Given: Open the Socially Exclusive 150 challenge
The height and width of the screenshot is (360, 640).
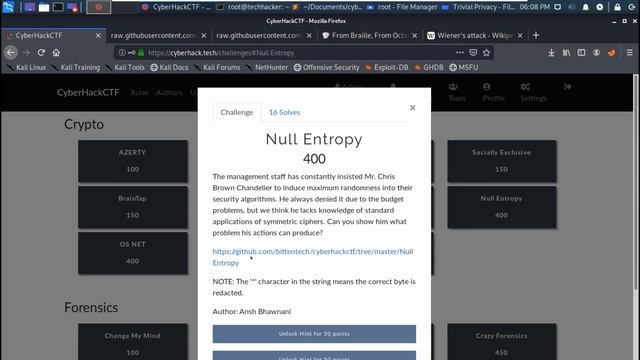Looking at the screenshot, I should [502, 161].
